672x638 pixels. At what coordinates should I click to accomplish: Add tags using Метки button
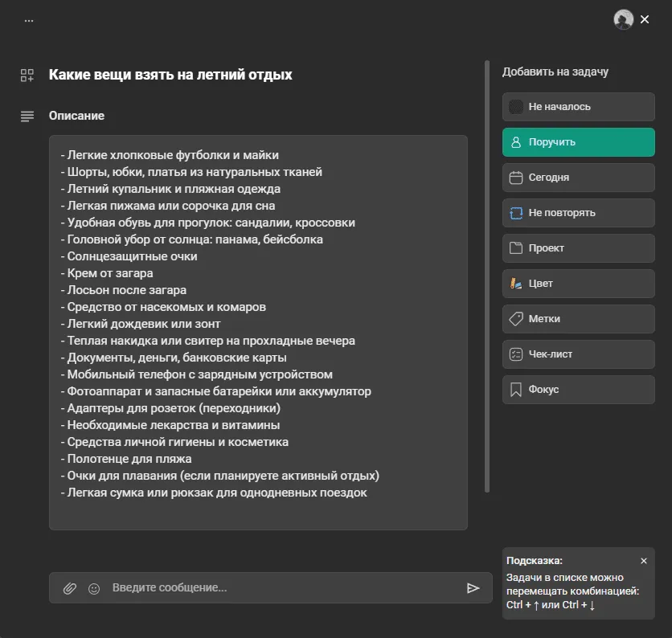pos(578,319)
